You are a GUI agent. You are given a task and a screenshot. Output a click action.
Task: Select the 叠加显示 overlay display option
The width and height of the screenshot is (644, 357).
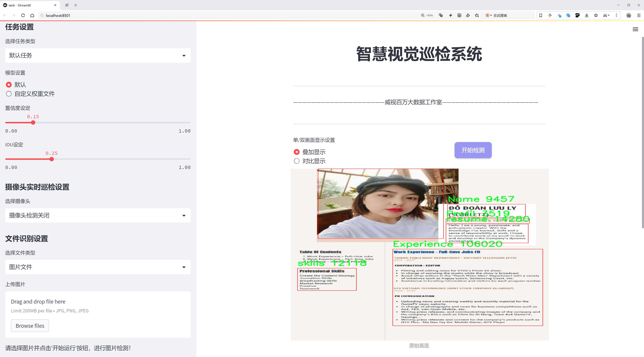(x=309, y=152)
